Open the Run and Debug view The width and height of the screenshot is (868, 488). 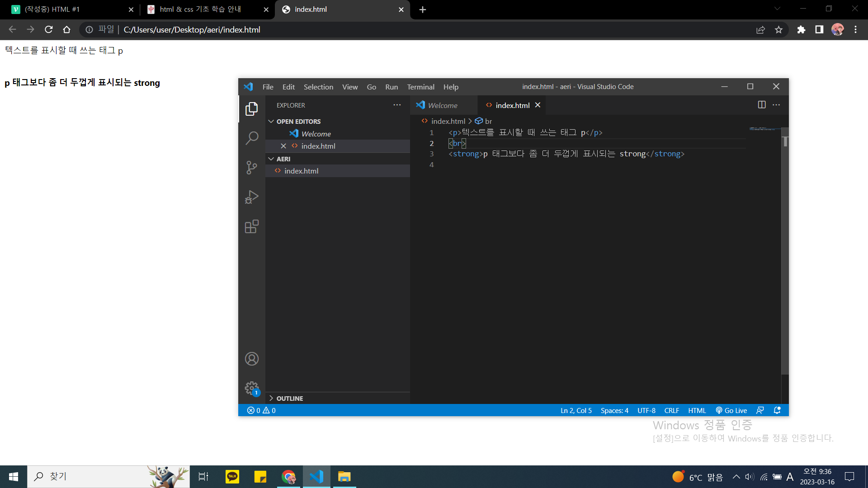(x=252, y=197)
